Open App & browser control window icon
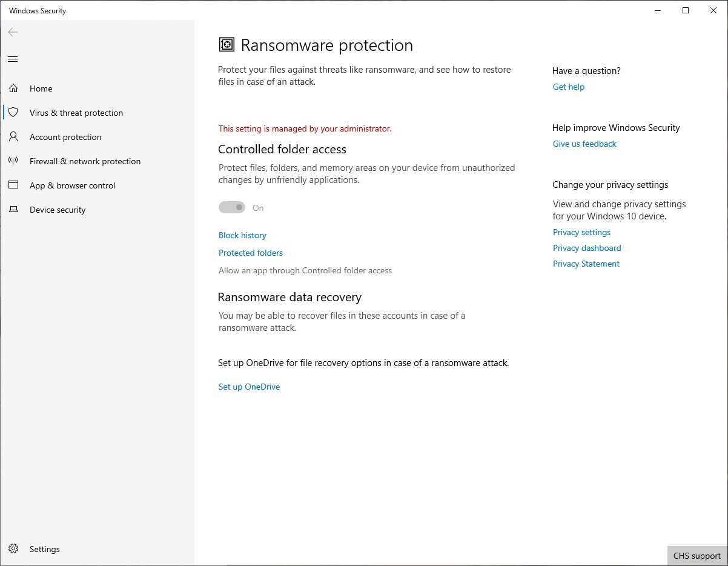The width and height of the screenshot is (728, 566). [13, 185]
